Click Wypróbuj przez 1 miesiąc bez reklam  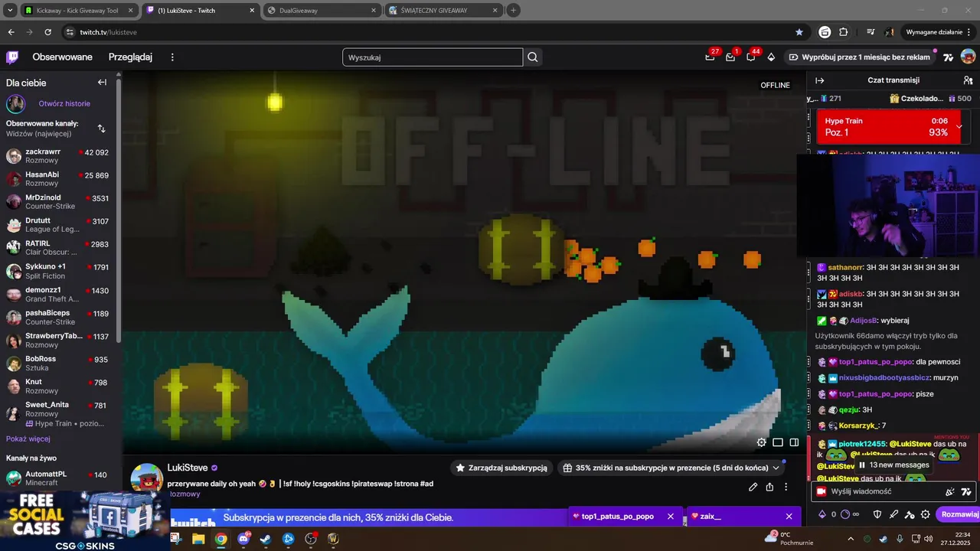(859, 57)
